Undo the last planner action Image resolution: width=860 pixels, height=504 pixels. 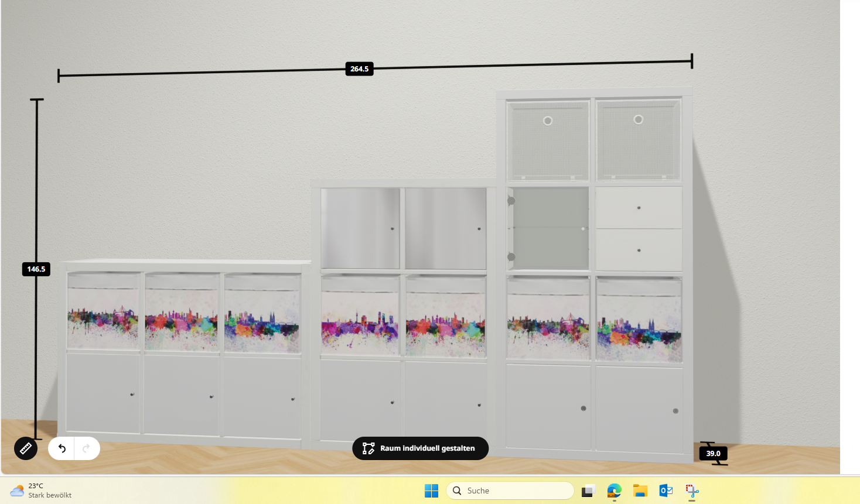(62, 448)
